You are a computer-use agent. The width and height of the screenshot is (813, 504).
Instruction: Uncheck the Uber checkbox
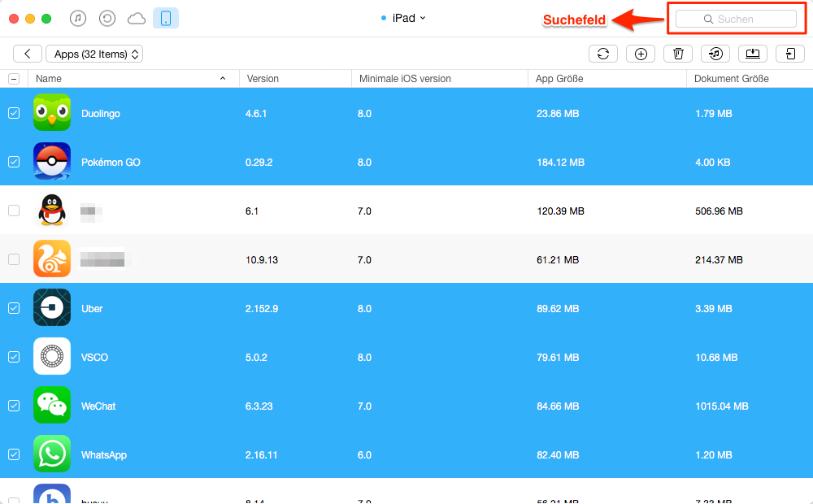point(14,308)
